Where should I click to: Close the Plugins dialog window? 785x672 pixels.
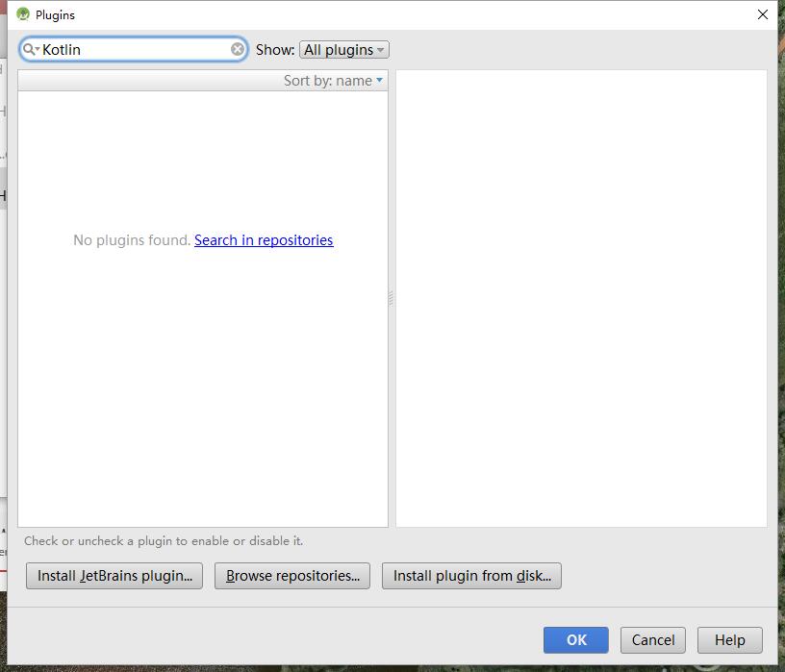(x=763, y=14)
